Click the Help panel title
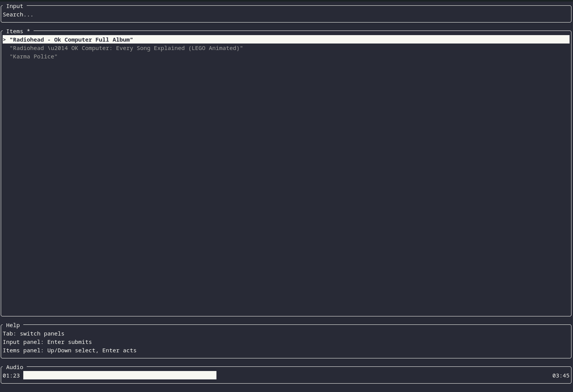This screenshot has height=392, width=573. tap(13, 325)
